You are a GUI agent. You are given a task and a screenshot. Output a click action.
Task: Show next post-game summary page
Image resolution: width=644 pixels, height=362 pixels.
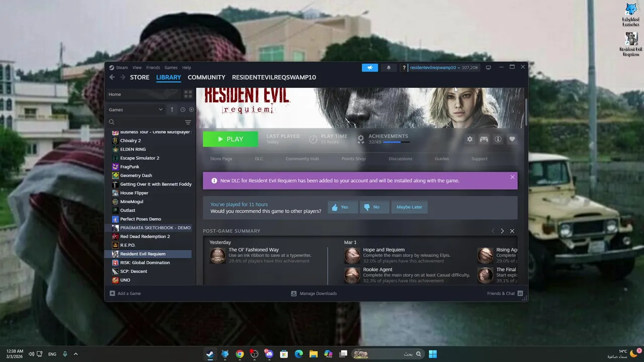click(502, 231)
